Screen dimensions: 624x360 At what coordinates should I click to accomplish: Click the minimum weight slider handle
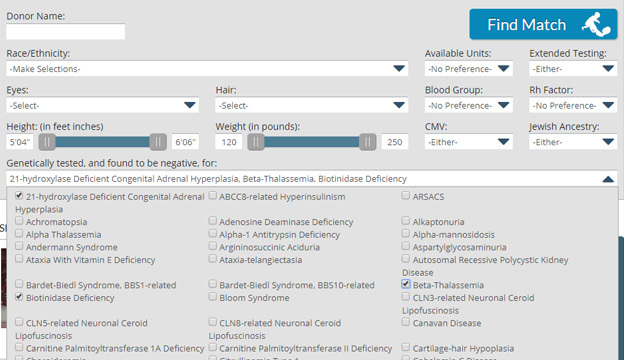(x=256, y=142)
